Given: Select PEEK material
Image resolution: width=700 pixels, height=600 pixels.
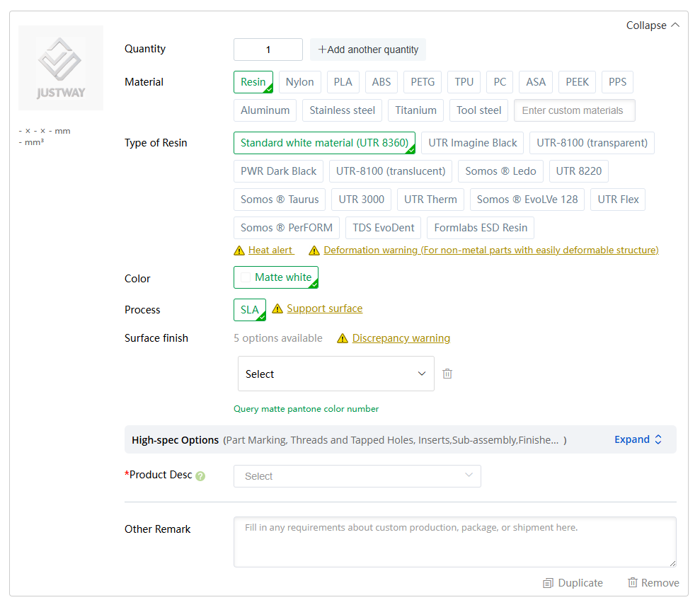Looking at the screenshot, I should pos(577,82).
